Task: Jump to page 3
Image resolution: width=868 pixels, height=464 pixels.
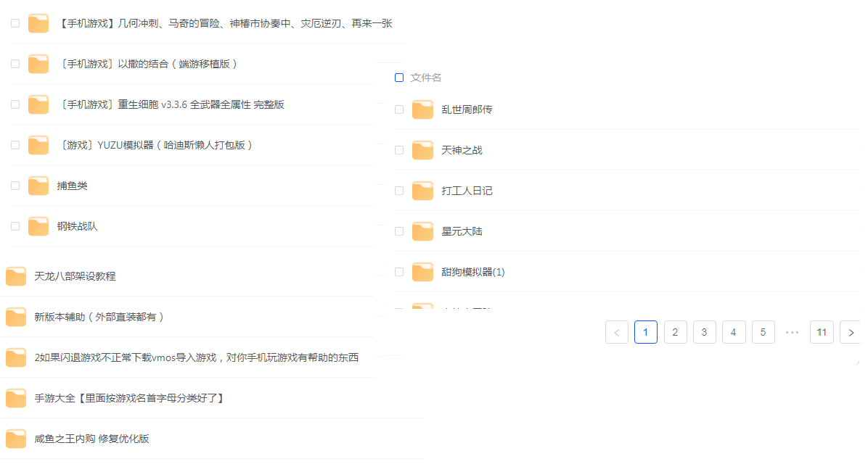Action: (704, 332)
